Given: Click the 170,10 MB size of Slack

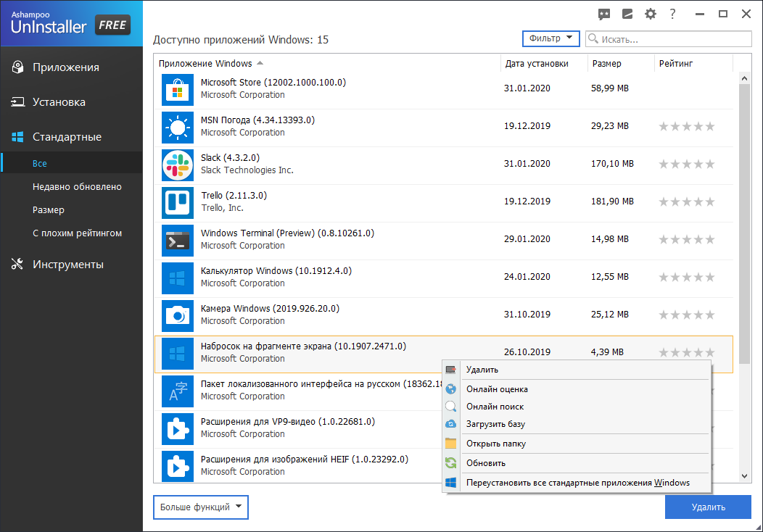Looking at the screenshot, I should [612, 164].
